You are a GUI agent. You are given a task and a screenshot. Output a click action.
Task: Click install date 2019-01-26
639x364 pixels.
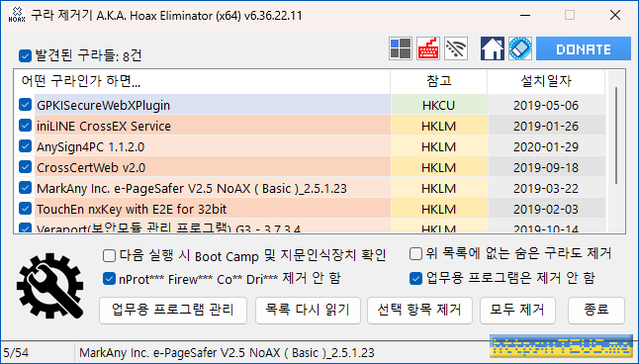(x=546, y=126)
